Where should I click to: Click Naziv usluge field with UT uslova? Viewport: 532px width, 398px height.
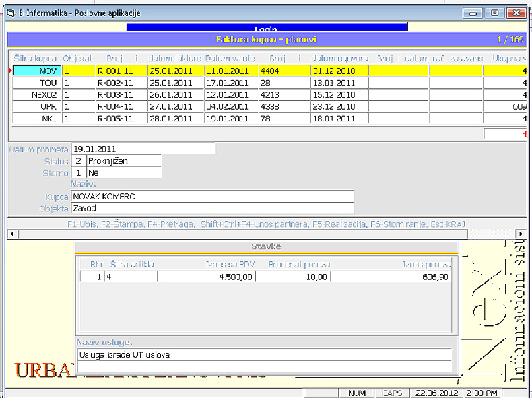coord(264,354)
